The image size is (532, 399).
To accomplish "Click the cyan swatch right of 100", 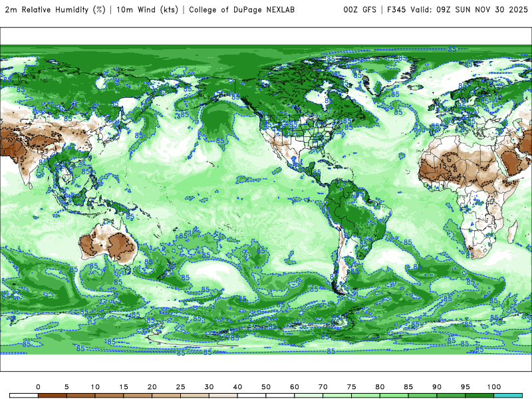I will pyautogui.click(x=508, y=396).
